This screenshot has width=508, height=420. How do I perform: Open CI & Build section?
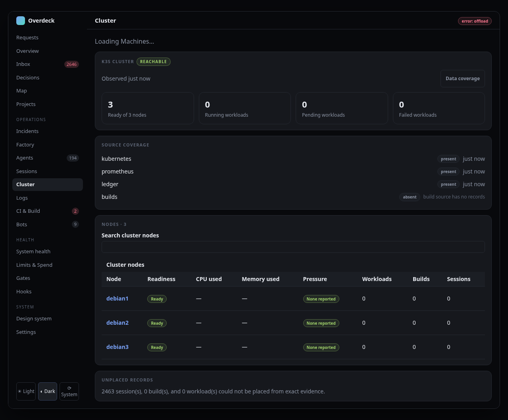(x=48, y=211)
